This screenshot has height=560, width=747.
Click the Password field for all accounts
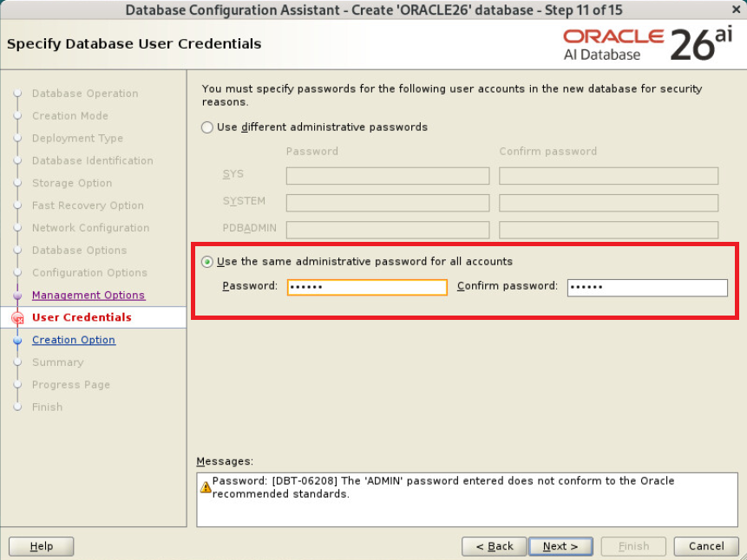coord(367,287)
